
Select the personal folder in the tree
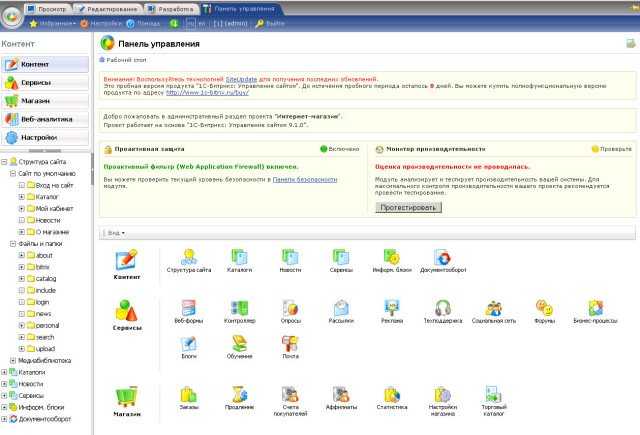pos(43,325)
